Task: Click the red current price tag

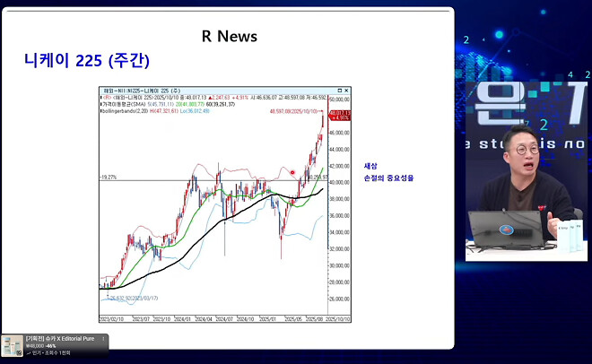Action: coord(340,115)
